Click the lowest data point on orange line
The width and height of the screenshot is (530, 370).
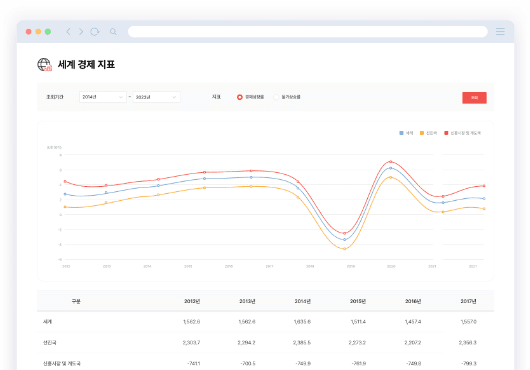(344, 249)
